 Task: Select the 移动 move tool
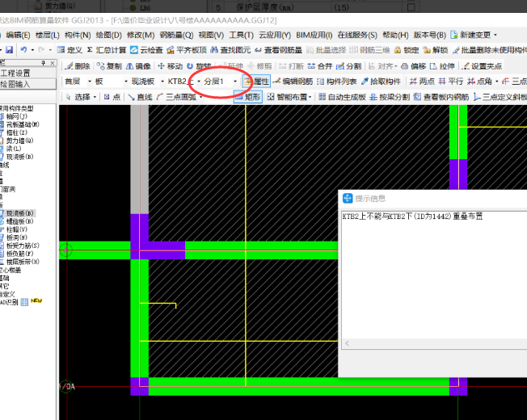[x=170, y=66]
